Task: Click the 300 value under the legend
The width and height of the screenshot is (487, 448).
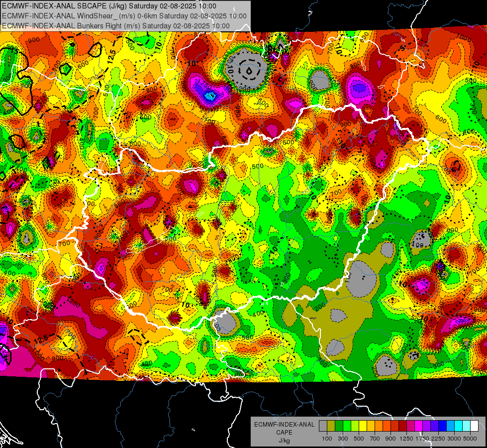Action: click(x=343, y=439)
